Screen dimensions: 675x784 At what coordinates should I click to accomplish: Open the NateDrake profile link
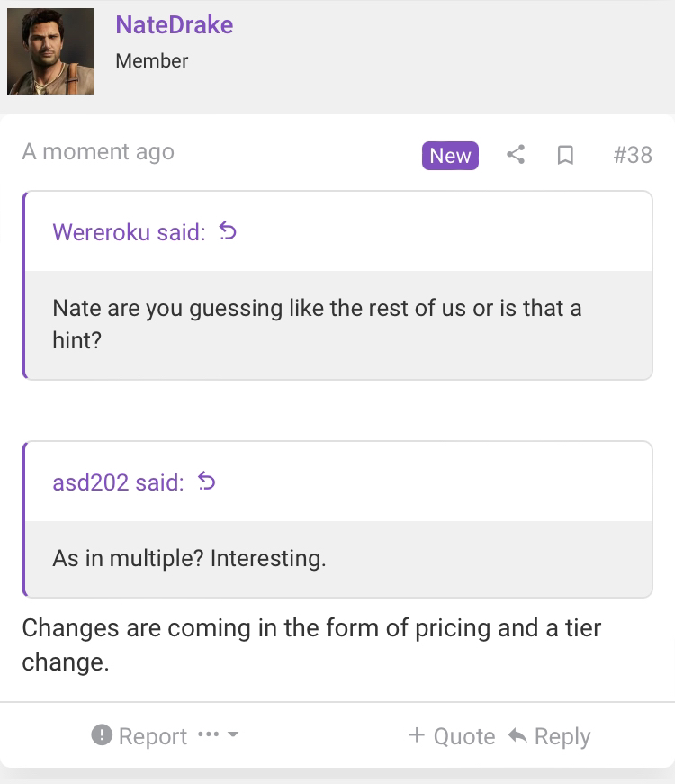coord(174,25)
